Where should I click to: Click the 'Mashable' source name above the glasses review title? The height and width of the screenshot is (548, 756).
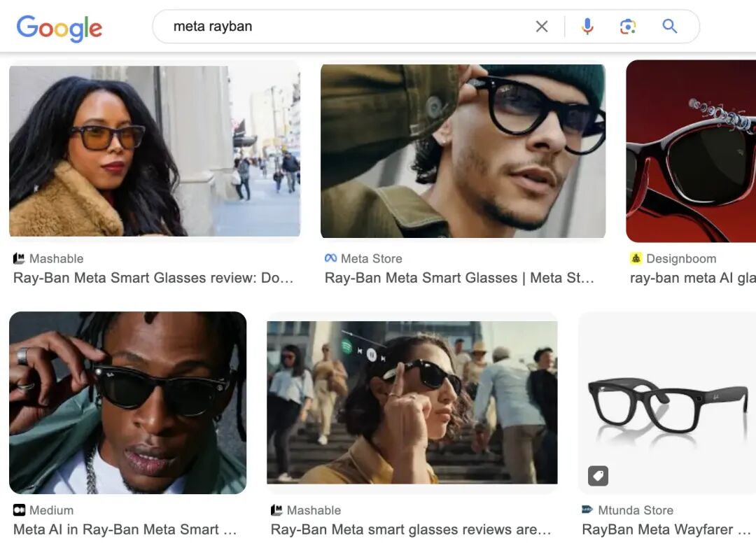pyautogui.click(x=57, y=259)
